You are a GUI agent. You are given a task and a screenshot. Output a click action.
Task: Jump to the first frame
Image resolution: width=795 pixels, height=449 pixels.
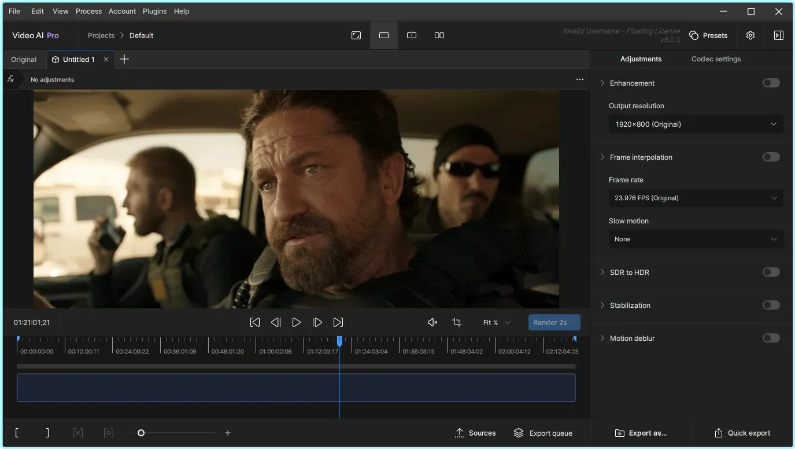click(x=254, y=322)
